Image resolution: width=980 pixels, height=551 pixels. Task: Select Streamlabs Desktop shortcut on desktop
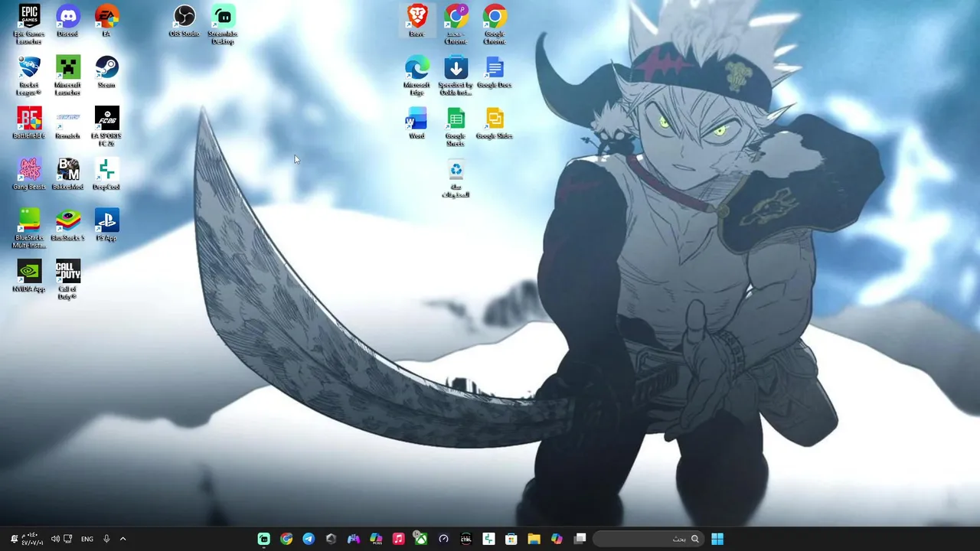[223, 24]
